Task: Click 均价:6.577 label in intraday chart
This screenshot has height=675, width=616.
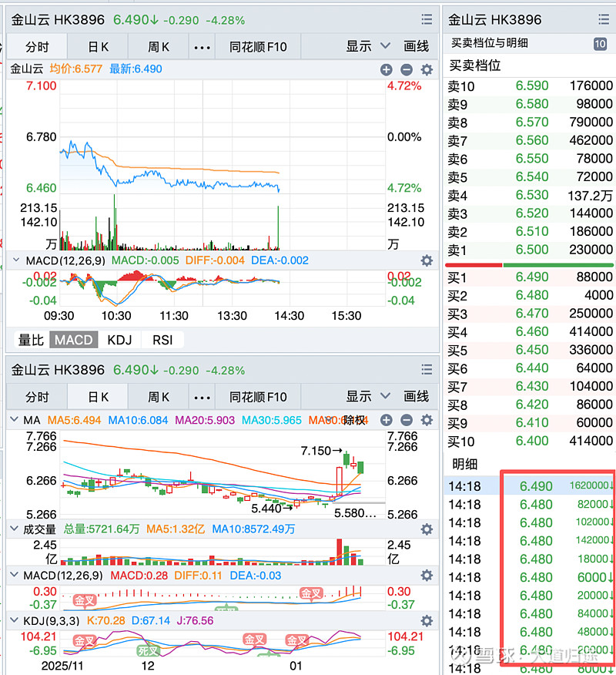Action: tap(75, 69)
